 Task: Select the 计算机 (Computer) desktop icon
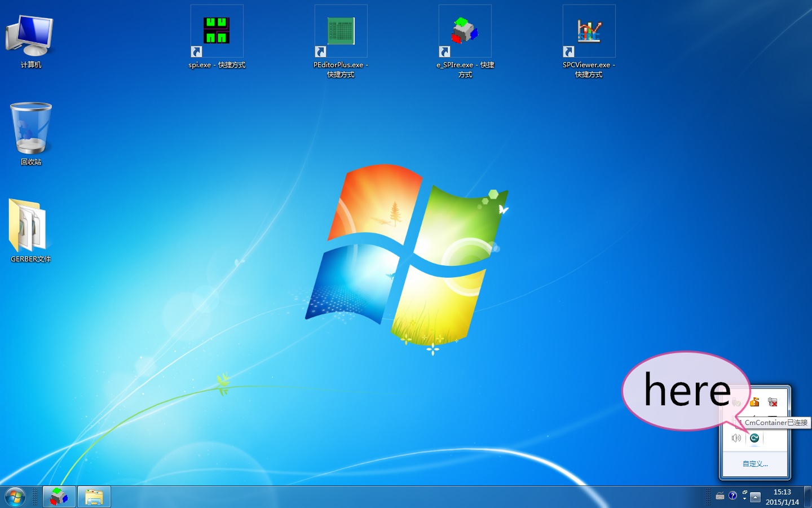(30, 37)
